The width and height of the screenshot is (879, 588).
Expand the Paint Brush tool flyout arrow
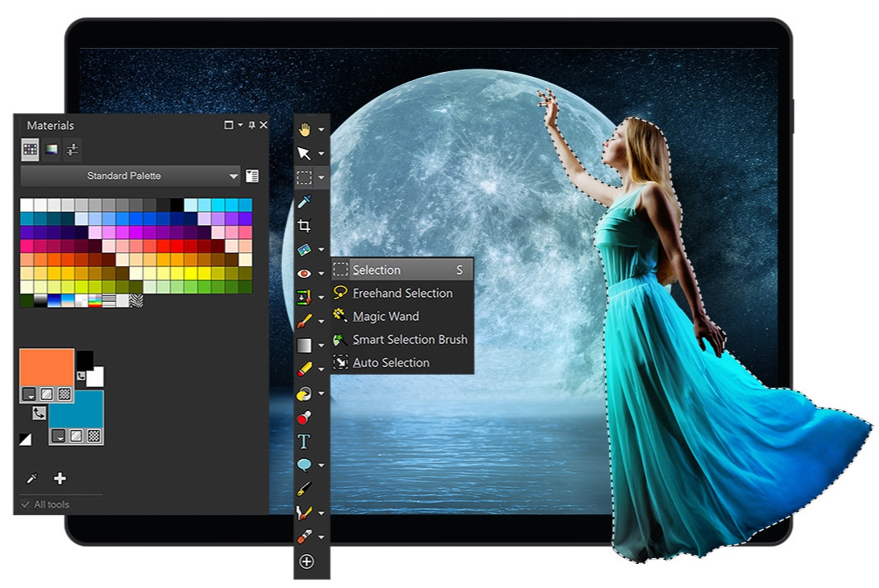pos(321,322)
